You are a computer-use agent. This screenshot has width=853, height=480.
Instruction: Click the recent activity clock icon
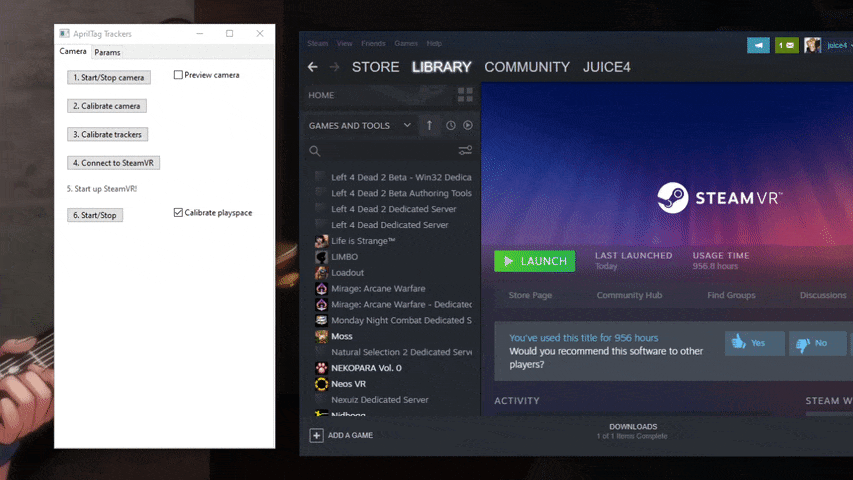pos(450,125)
